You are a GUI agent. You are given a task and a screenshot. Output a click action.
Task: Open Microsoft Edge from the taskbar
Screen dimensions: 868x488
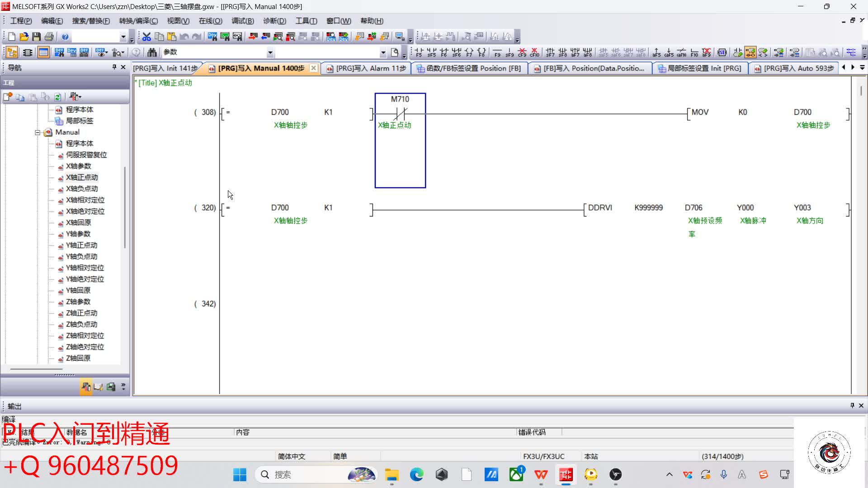coord(416,474)
